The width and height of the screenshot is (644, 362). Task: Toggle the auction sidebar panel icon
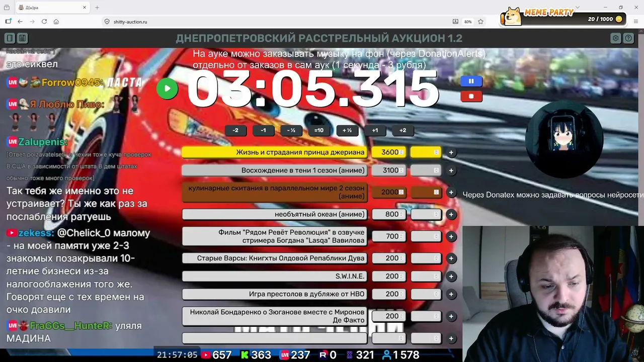[10, 38]
